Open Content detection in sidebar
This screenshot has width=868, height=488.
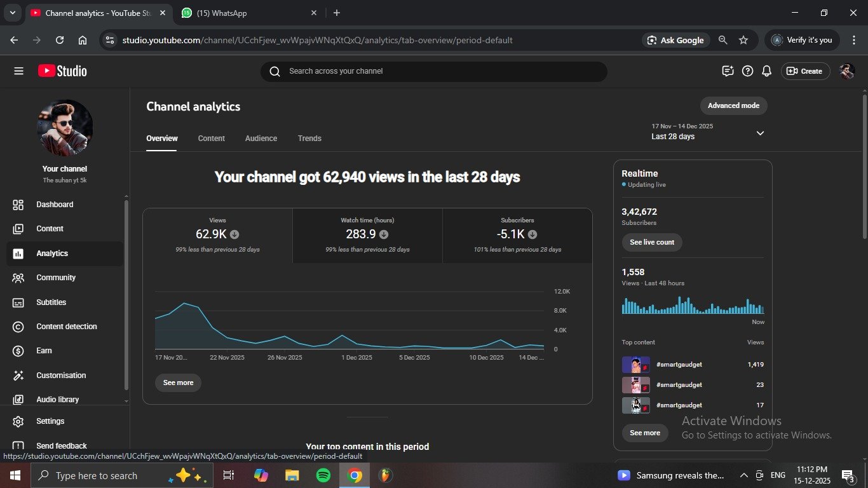click(18, 327)
